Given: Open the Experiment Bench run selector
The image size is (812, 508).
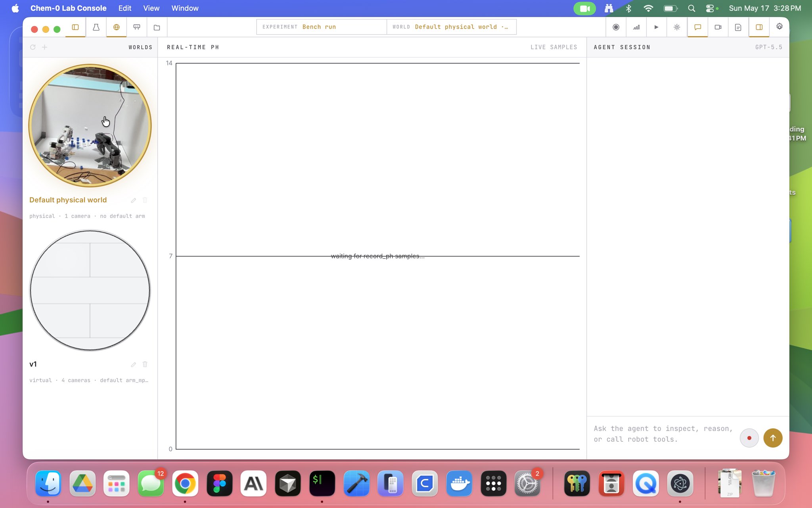Looking at the screenshot, I should (x=322, y=27).
